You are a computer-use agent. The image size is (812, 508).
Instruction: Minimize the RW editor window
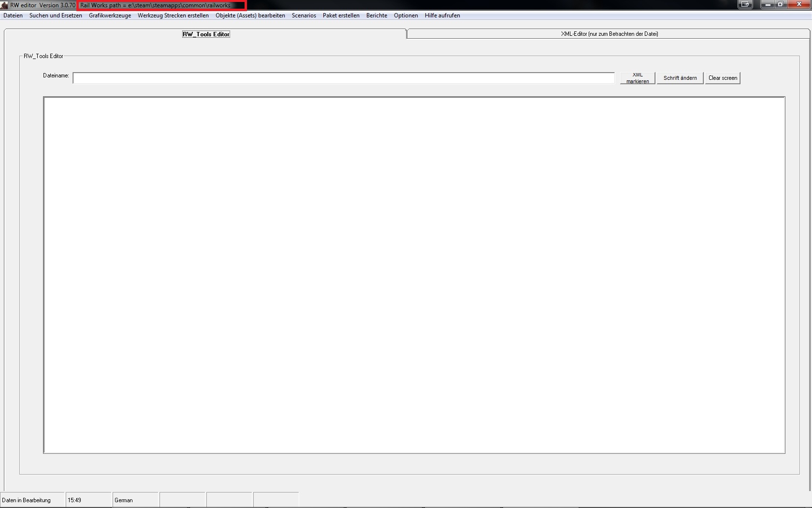pyautogui.click(x=767, y=4)
